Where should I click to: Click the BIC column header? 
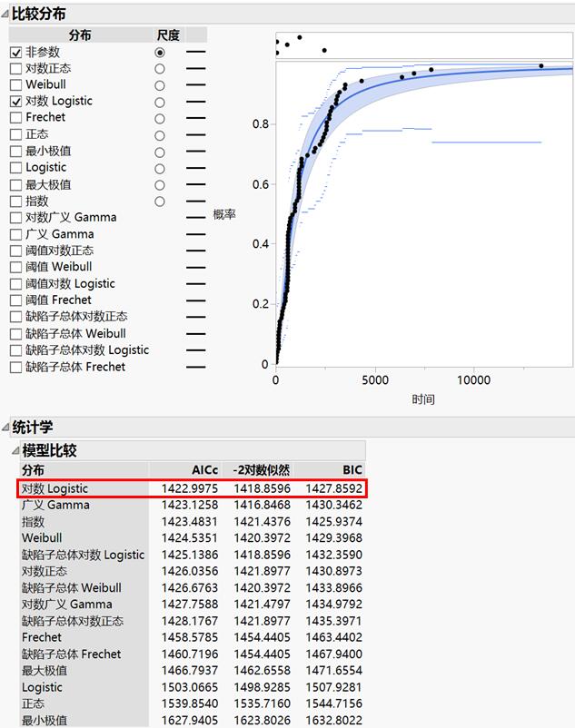tap(352, 470)
